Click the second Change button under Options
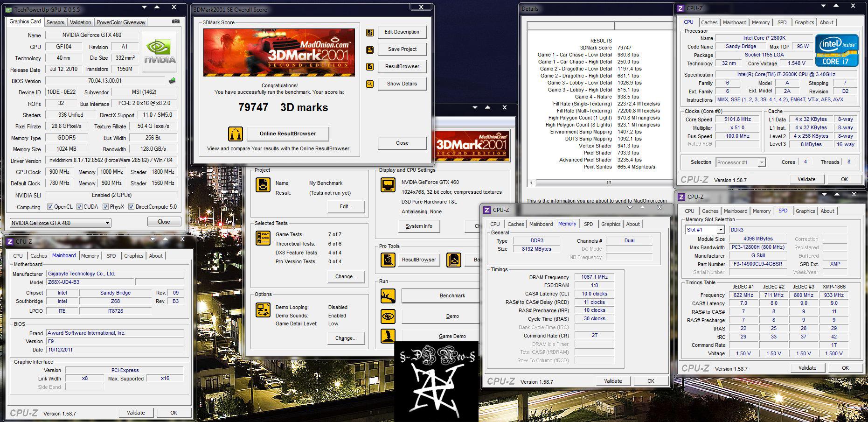Image resolution: width=868 pixels, height=422 pixels. coord(346,338)
